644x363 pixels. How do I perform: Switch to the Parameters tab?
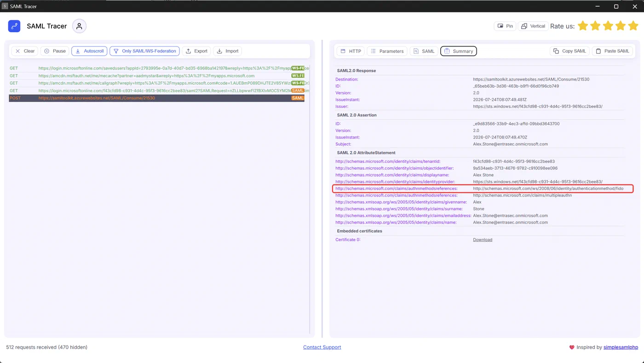387,51
